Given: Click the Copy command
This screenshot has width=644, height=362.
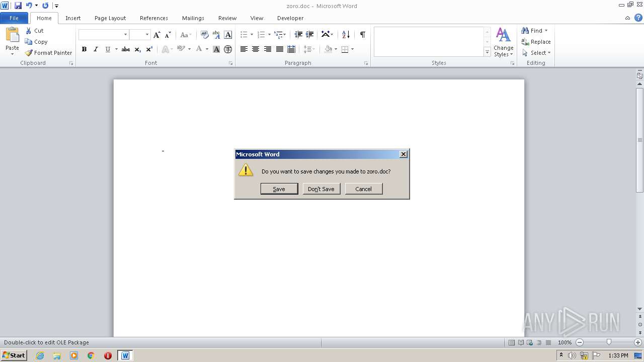Looking at the screenshot, I should (x=36, y=42).
